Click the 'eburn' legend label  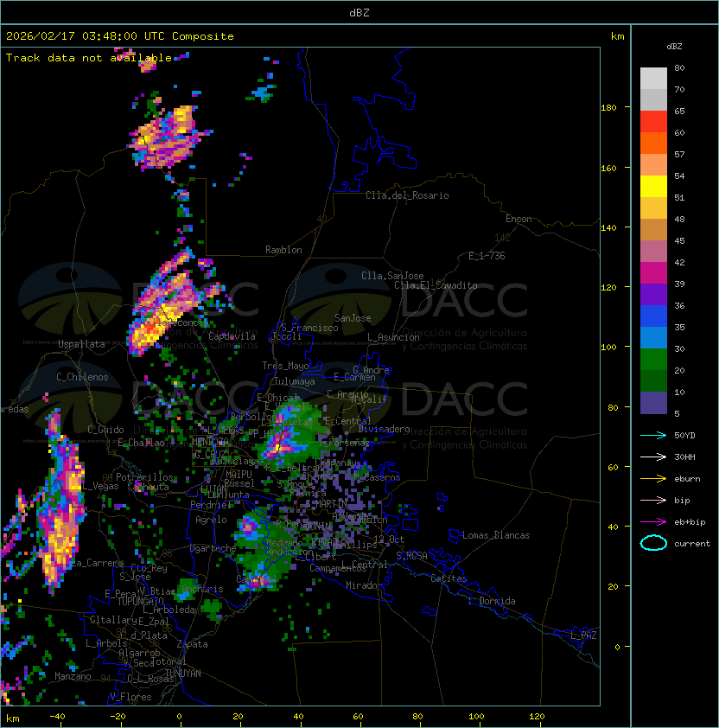click(687, 479)
